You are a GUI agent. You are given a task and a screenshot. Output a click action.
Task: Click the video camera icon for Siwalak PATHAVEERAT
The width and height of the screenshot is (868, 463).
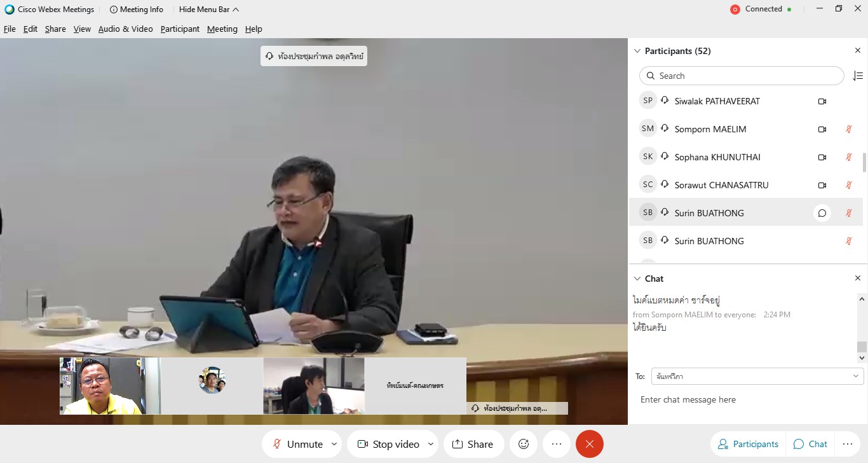click(822, 101)
